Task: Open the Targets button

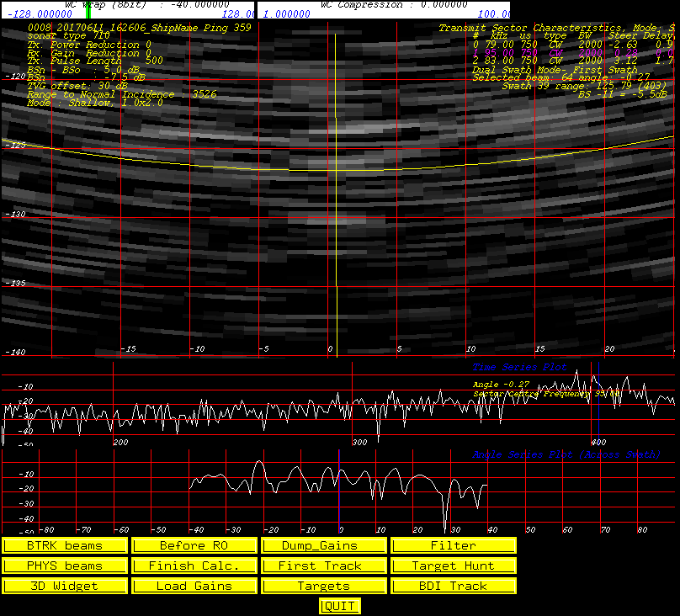Action: 324,586
